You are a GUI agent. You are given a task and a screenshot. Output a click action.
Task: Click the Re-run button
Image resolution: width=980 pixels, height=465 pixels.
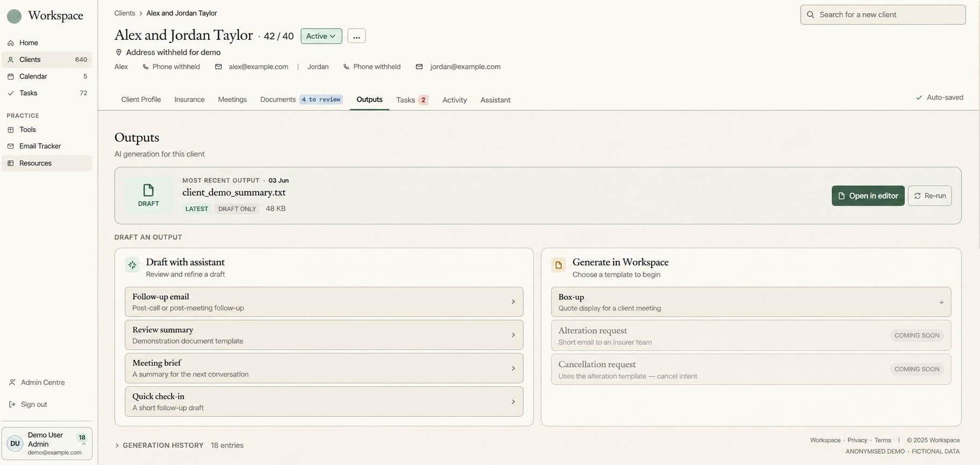coord(929,196)
